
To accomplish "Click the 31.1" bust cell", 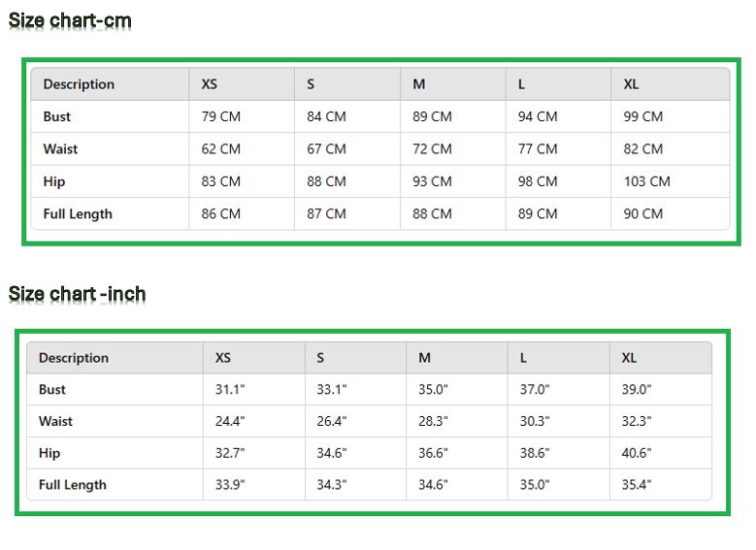I will tap(230, 389).
